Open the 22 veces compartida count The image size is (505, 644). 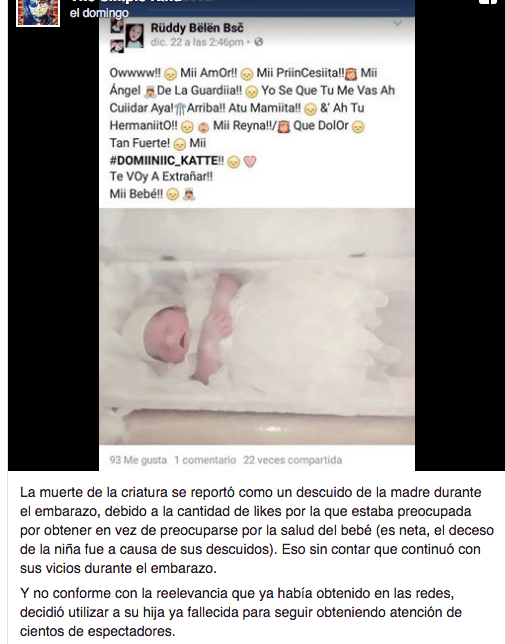click(292, 460)
